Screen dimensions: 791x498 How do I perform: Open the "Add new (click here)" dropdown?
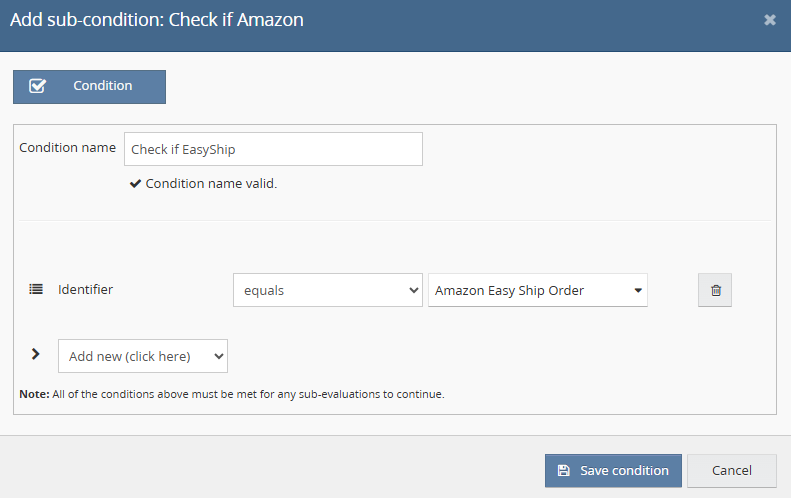pos(143,356)
